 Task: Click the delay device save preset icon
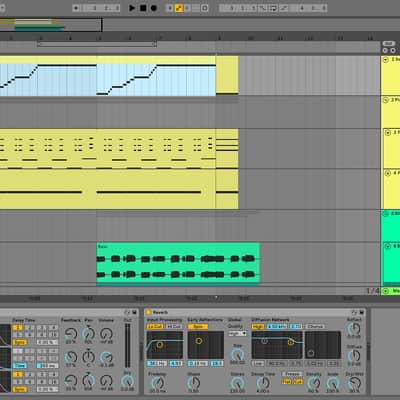coord(134,312)
